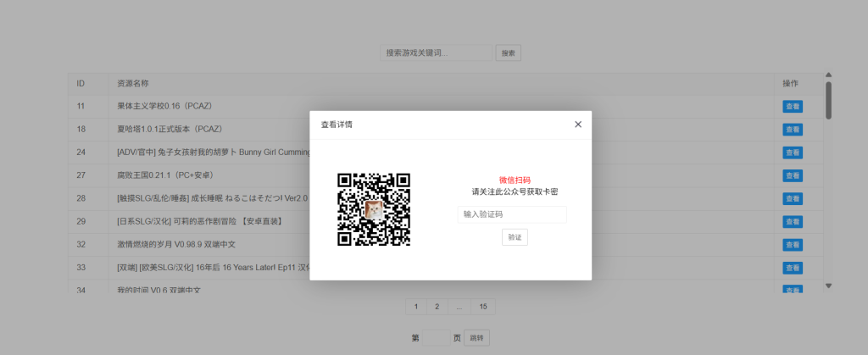Click 查看 for row ID 33
Viewport: 868px width, 355px height.
point(793,268)
